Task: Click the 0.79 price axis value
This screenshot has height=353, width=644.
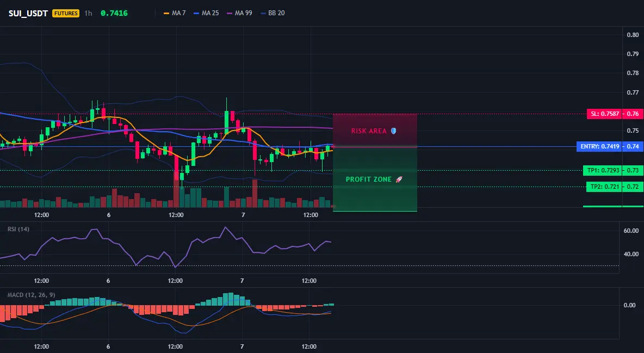Action: click(633, 54)
